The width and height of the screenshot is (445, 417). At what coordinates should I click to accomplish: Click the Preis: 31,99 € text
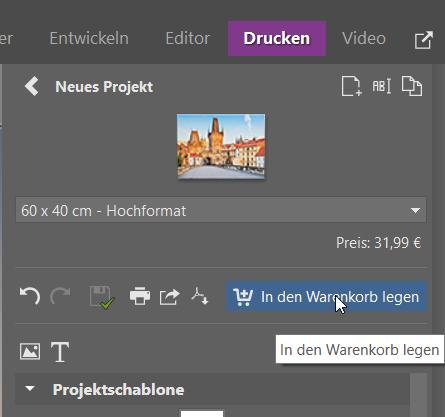pos(379,243)
